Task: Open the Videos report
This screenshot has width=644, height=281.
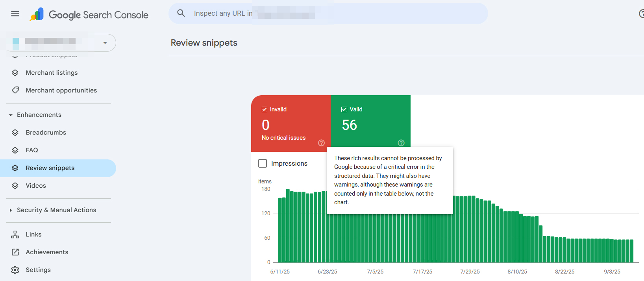Action: coord(36,186)
